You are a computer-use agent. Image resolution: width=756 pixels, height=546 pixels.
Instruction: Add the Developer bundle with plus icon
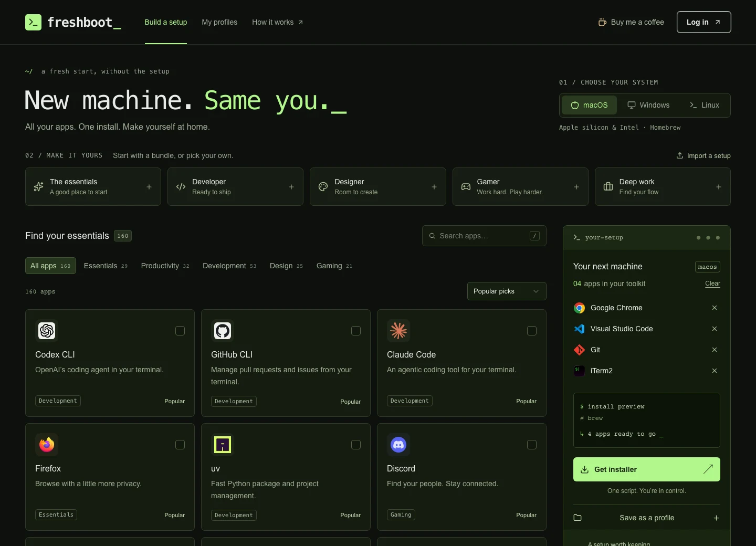[x=291, y=187]
